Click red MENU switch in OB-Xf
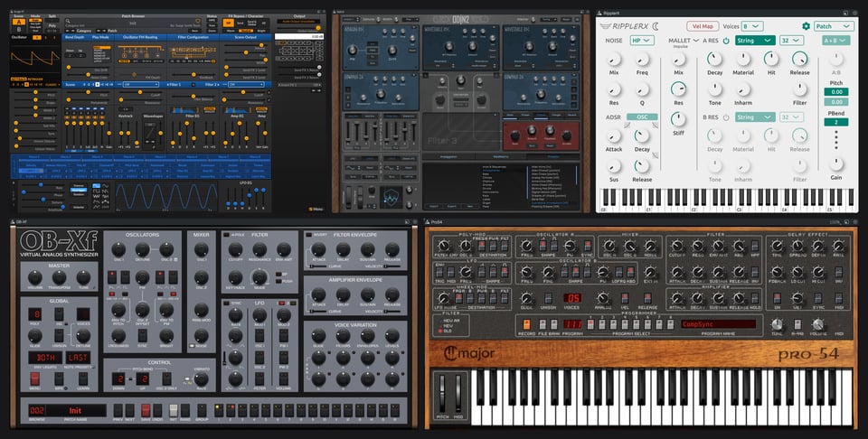 click(x=34, y=378)
